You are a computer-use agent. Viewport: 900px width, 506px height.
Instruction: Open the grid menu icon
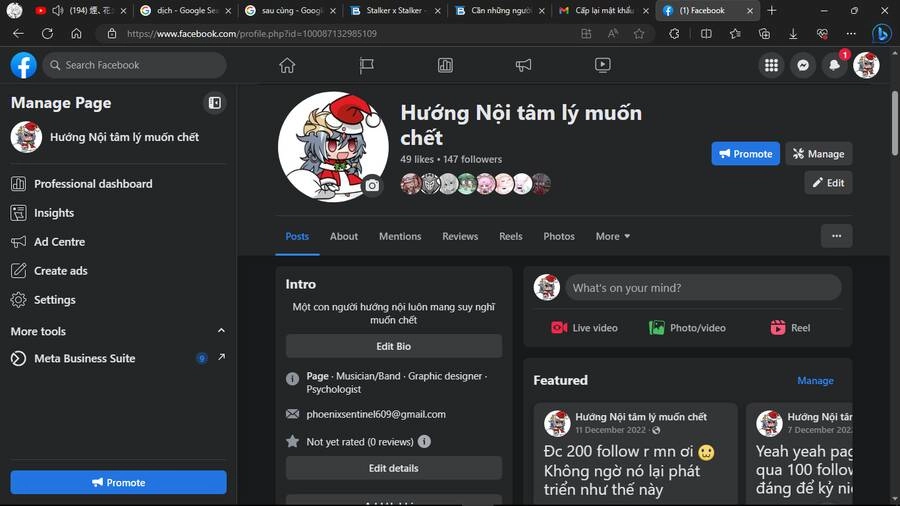point(771,65)
